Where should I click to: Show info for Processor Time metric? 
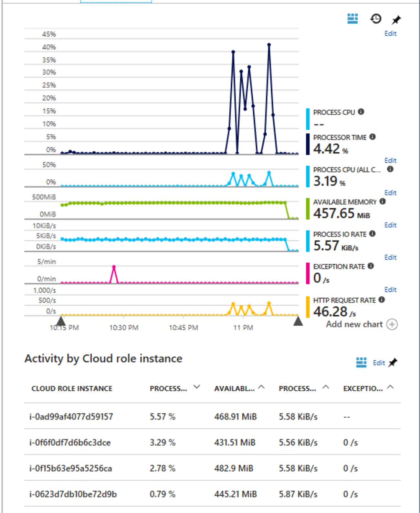point(373,137)
